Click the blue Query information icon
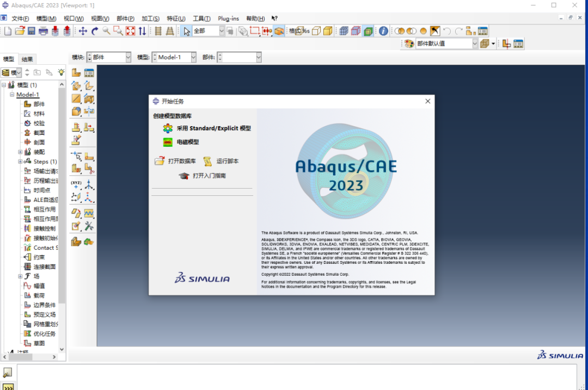Screen dimensions: 588x390 pyautogui.click(x=383, y=31)
